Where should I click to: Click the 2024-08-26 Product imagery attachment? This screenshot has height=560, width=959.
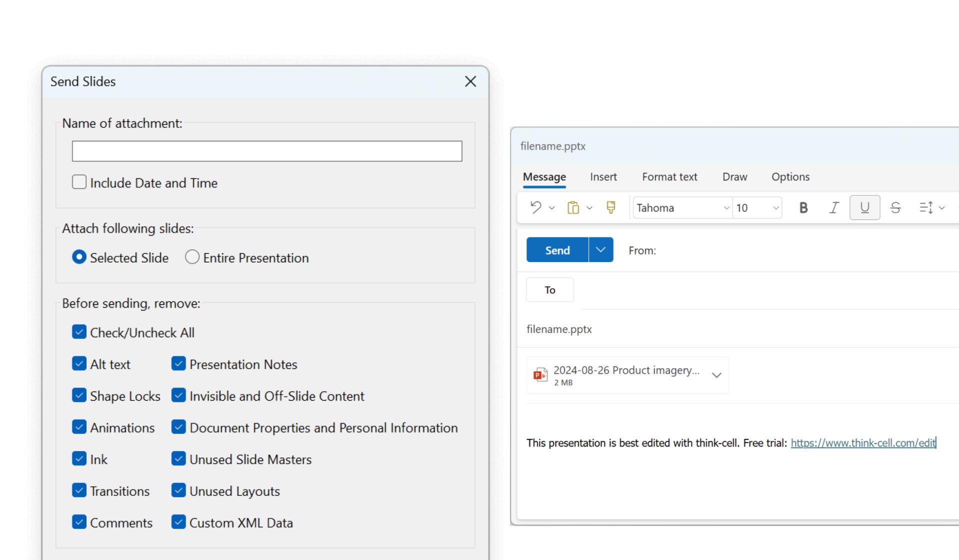point(627,375)
